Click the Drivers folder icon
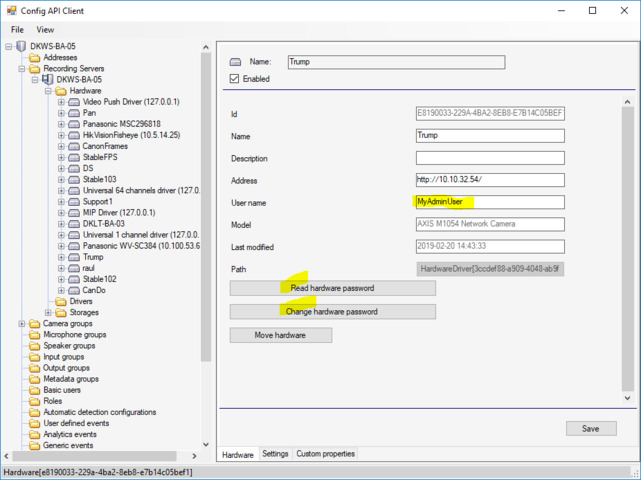Viewport: 641px width, 480px height. 61,301
